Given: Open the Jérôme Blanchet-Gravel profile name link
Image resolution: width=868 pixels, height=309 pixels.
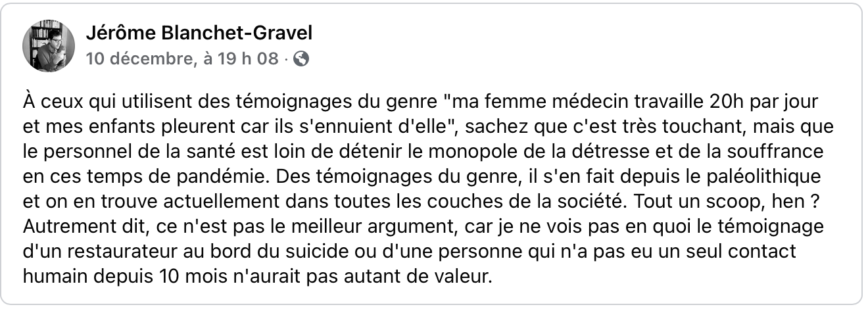Looking at the screenshot, I should [x=199, y=33].
